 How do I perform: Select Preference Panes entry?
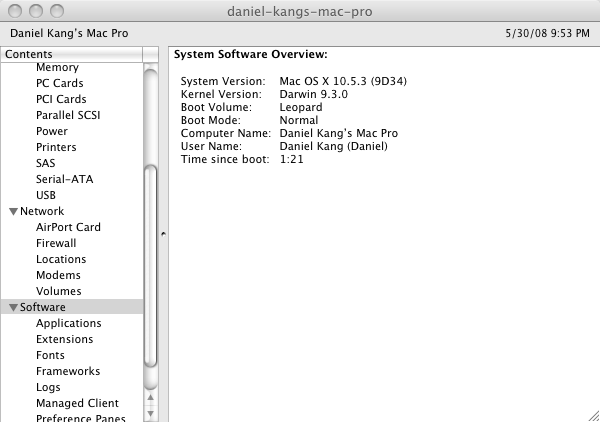pos(81,418)
